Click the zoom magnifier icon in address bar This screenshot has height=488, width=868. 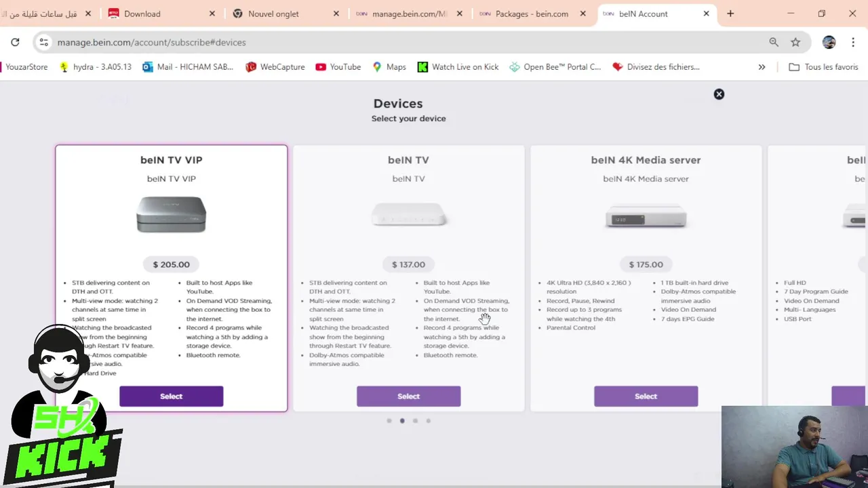click(774, 42)
